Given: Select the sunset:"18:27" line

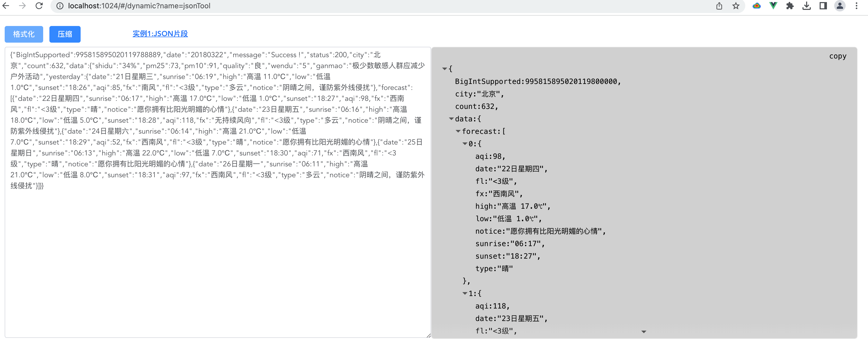Looking at the screenshot, I should (x=508, y=256).
